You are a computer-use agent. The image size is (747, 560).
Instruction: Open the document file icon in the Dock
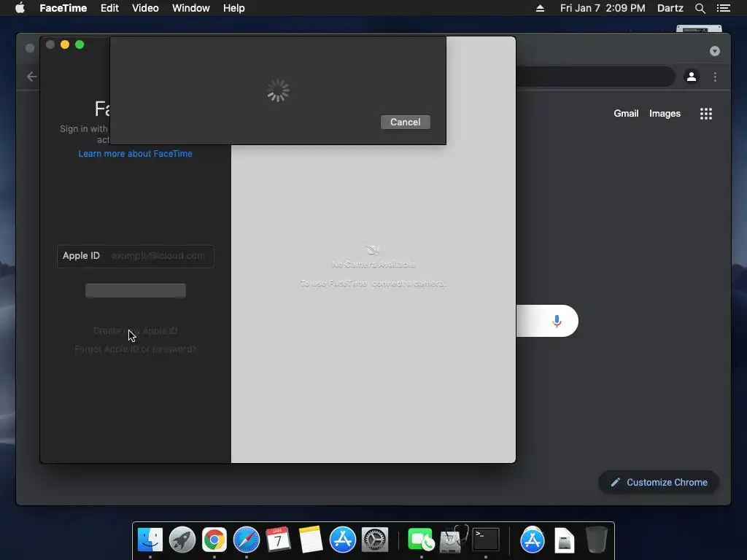click(564, 540)
